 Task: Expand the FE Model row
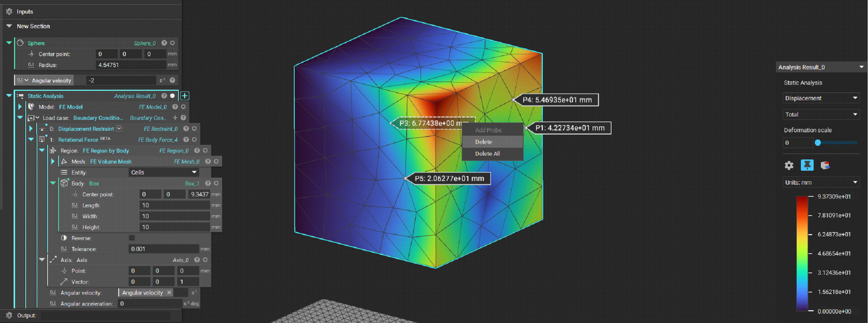pos(20,107)
